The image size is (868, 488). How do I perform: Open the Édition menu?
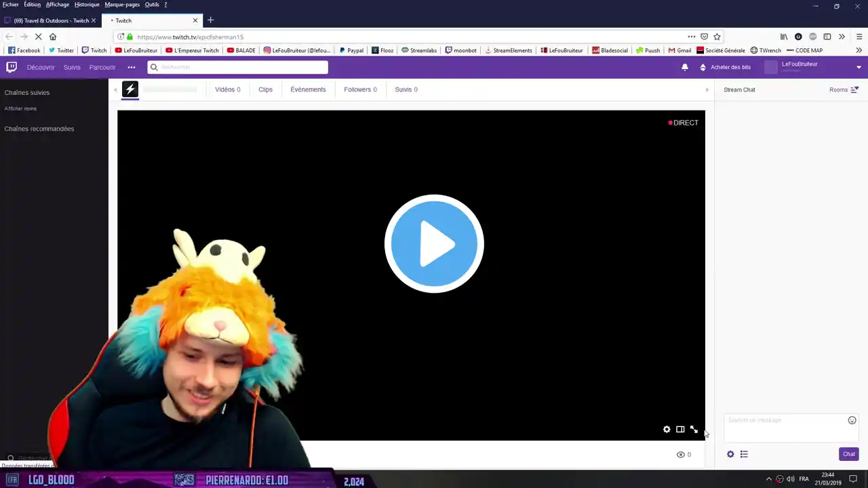coord(32,5)
